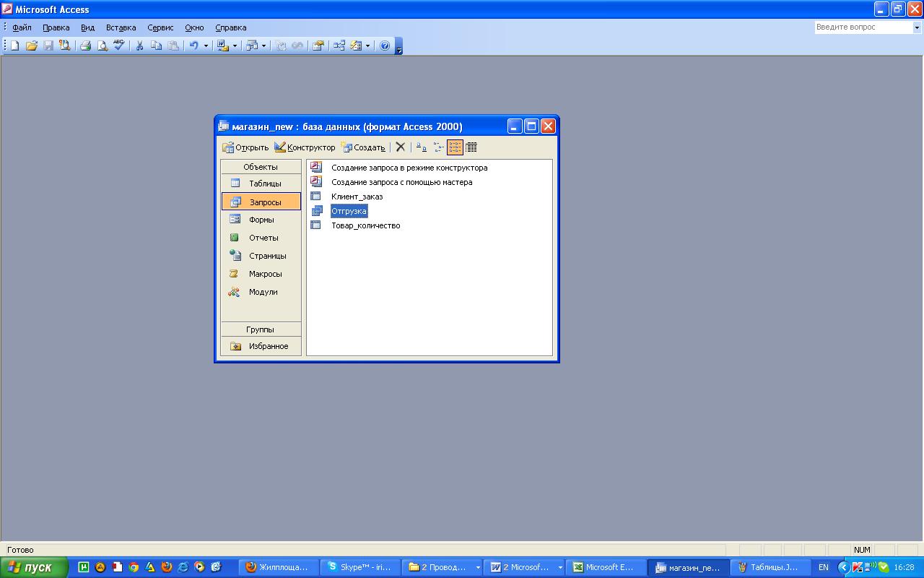Select Страницы in the Objects pane
Viewport: 924px width, 578px height.
[x=261, y=256]
